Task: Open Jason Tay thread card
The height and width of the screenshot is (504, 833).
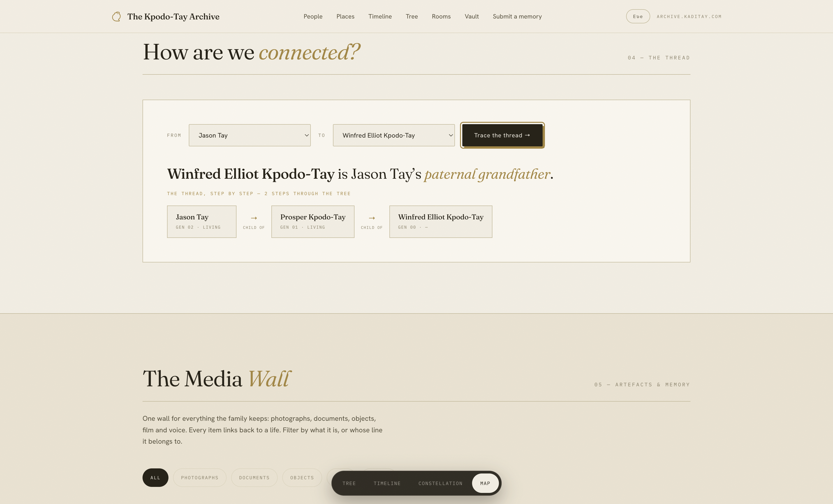Action: [202, 221]
